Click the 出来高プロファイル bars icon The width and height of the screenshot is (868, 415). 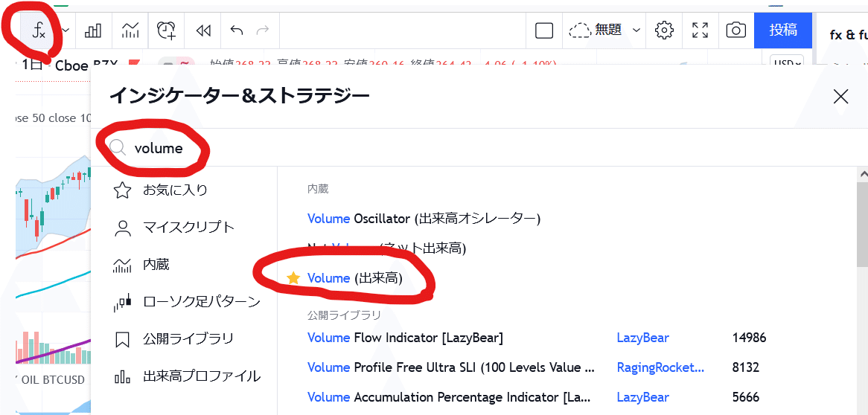[x=122, y=377]
